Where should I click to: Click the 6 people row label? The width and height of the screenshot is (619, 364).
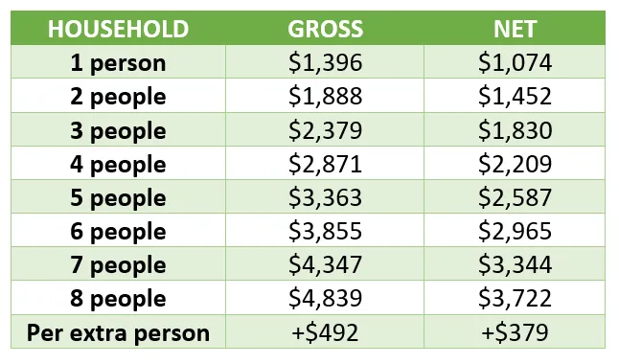click(x=118, y=232)
